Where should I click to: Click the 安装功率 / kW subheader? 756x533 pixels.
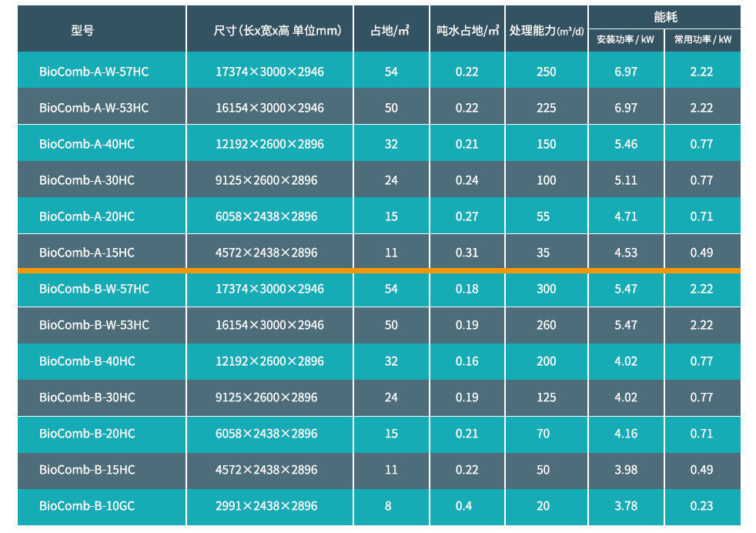pyautogui.click(x=625, y=39)
